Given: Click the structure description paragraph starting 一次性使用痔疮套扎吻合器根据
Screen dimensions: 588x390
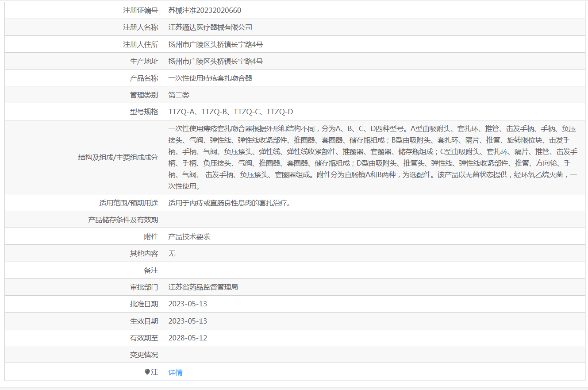Looking at the screenshot, I should pos(373,157).
